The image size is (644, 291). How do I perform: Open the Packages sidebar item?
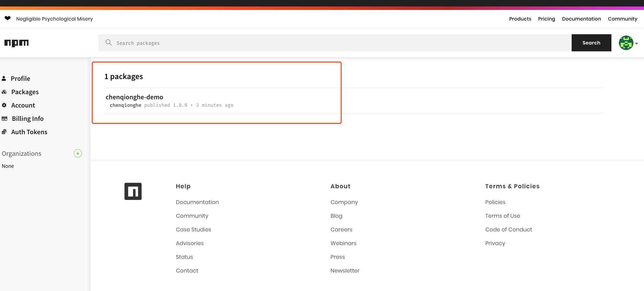coord(25,92)
